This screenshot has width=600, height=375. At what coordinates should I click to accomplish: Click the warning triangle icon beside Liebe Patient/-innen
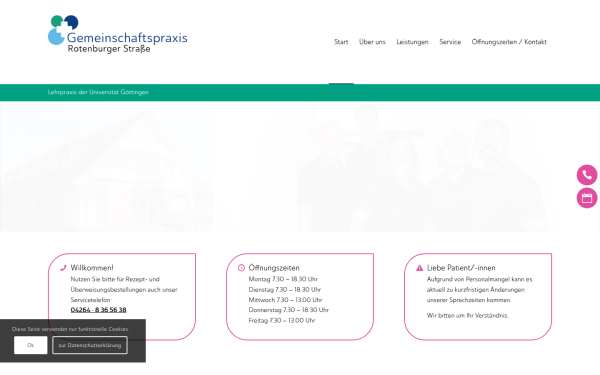click(419, 268)
